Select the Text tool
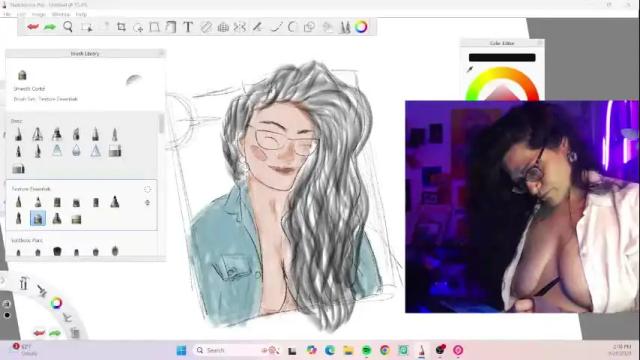Viewport: 640px width, 360px height. (188, 27)
